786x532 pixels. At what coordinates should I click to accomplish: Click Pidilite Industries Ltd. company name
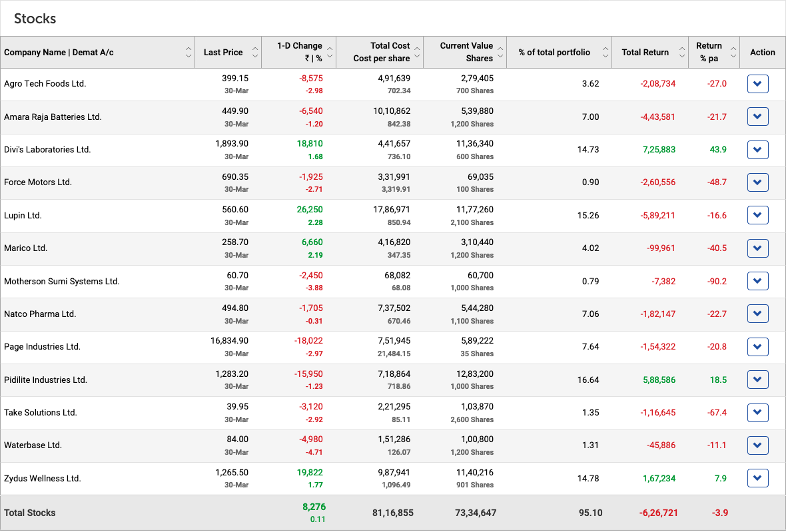tap(45, 380)
